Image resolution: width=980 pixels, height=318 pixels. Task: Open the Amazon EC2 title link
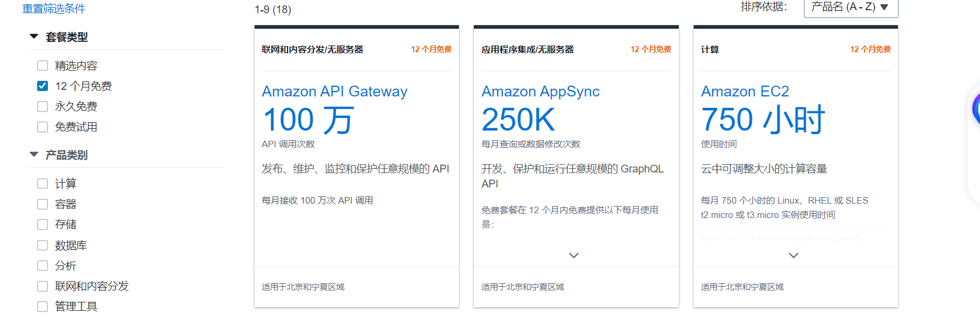tap(745, 92)
